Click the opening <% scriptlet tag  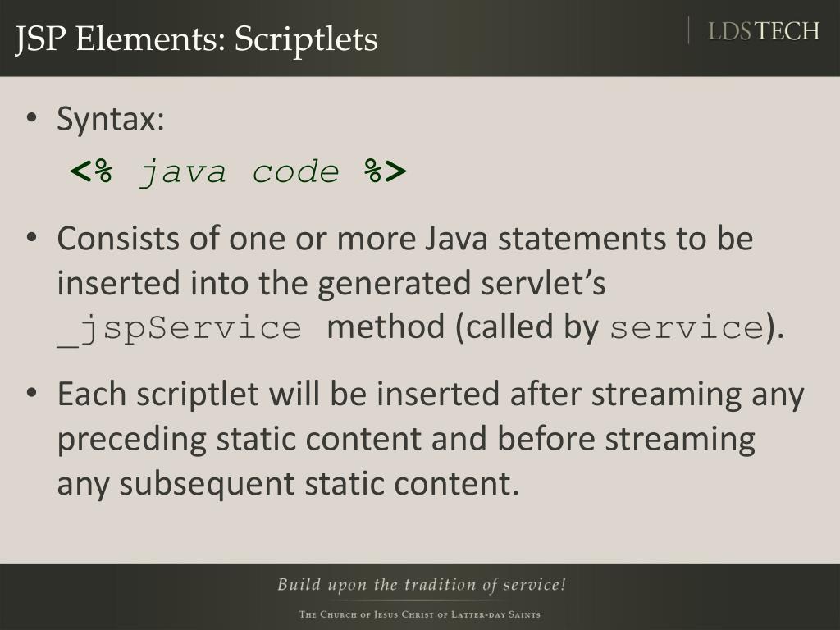(x=92, y=171)
